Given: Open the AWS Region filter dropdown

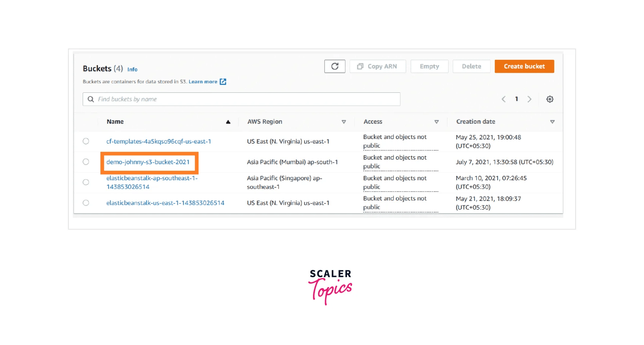Looking at the screenshot, I should 344,122.
